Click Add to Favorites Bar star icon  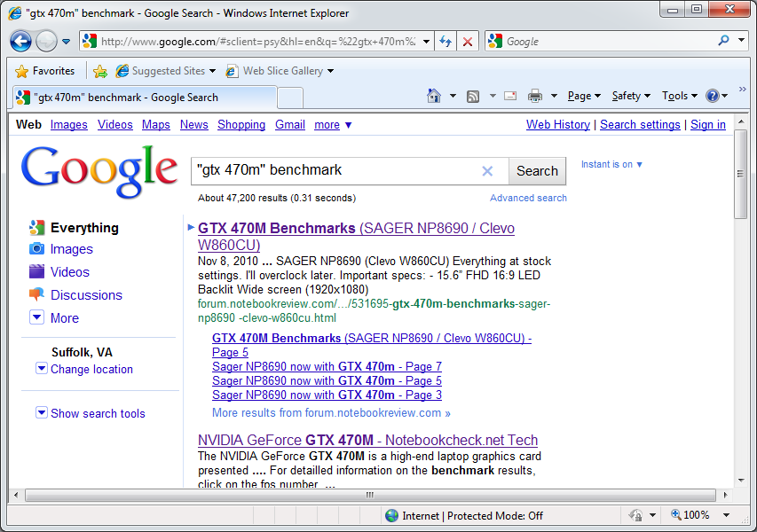[100, 71]
